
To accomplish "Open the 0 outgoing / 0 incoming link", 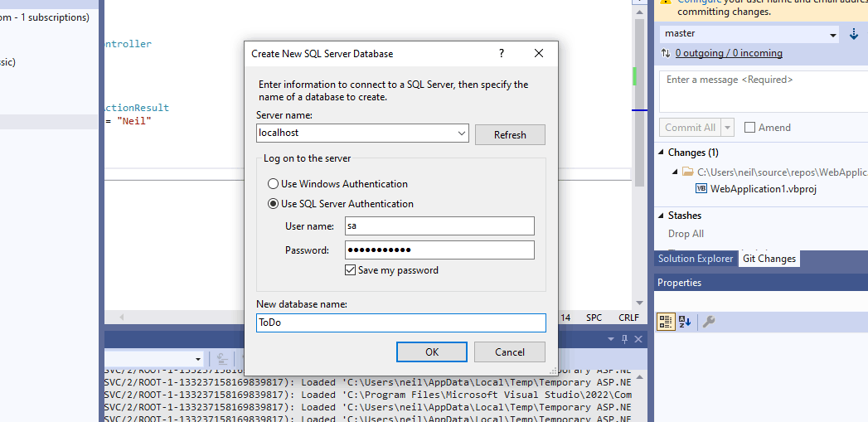I will point(729,53).
